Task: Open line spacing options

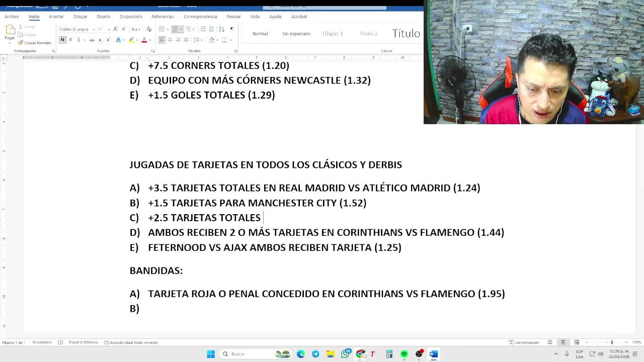Action: (x=198, y=40)
